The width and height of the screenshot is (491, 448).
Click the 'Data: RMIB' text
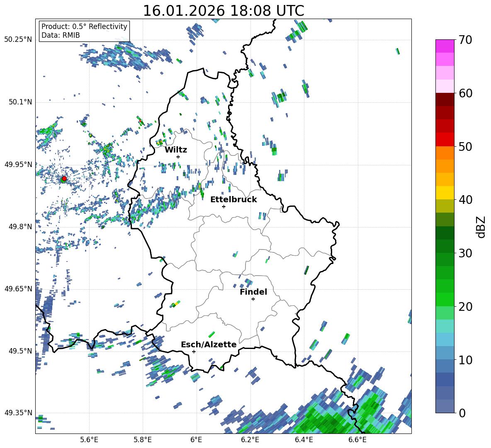pyautogui.click(x=61, y=35)
